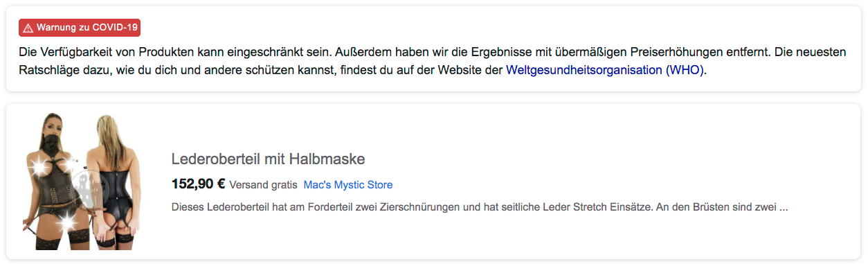Click the price 152,90 €
868x264 pixels.
[199, 184]
